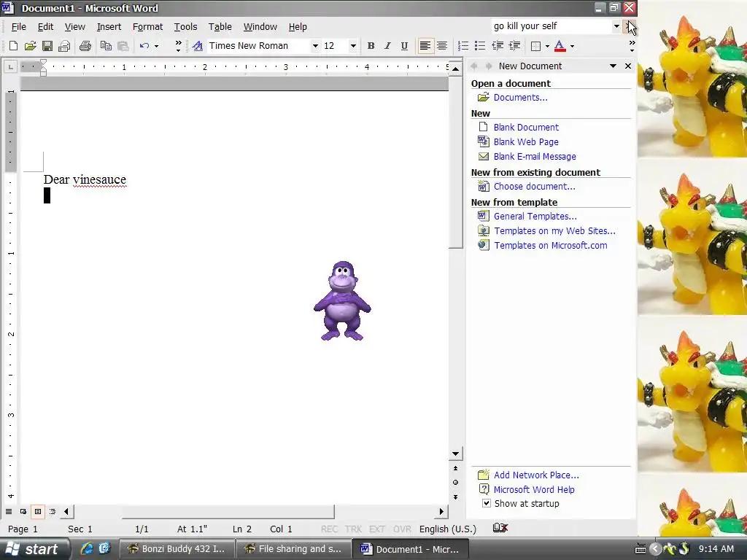The image size is (747, 560).
Task: Open the Tools menu
Action: coord(185,27)
